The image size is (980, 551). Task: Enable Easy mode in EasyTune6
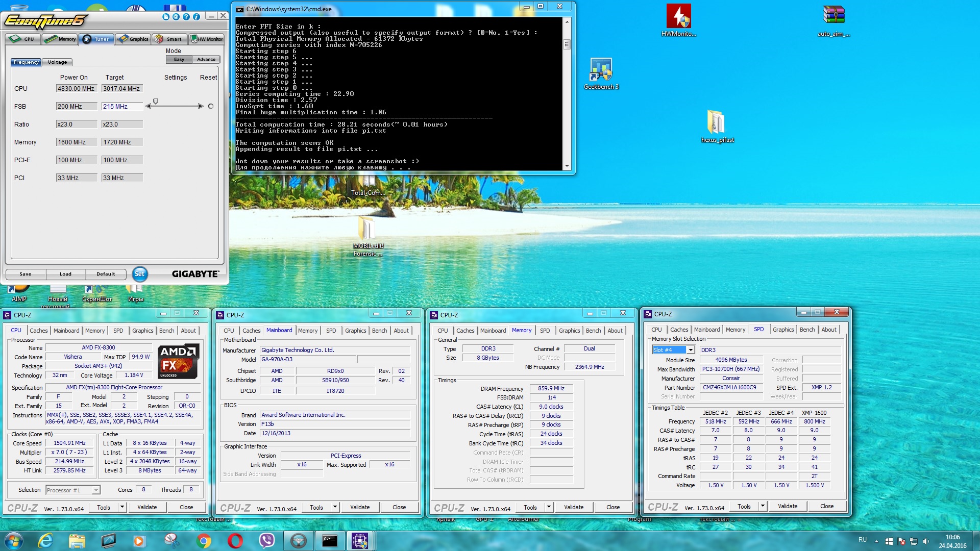coord(179,60)
